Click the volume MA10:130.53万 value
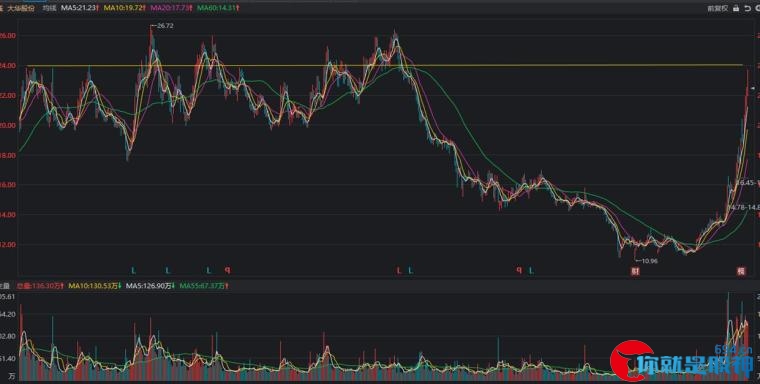Screen dimensions: 760x384 coord(95,286)
